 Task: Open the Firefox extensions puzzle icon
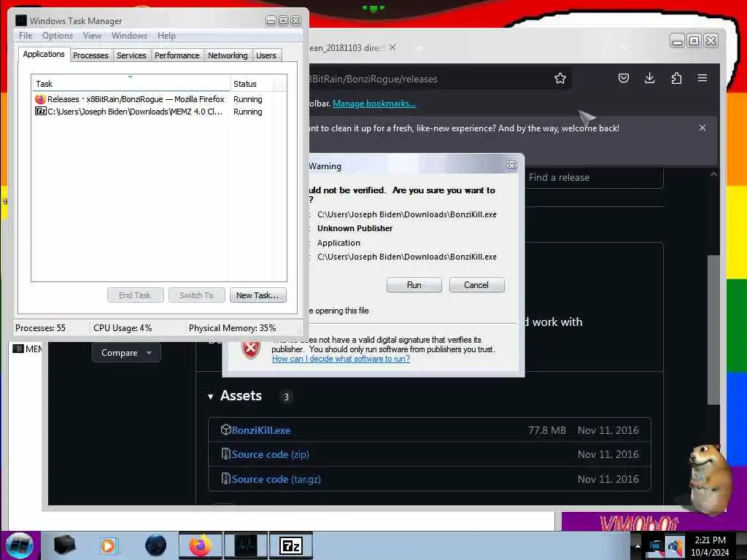676,78
